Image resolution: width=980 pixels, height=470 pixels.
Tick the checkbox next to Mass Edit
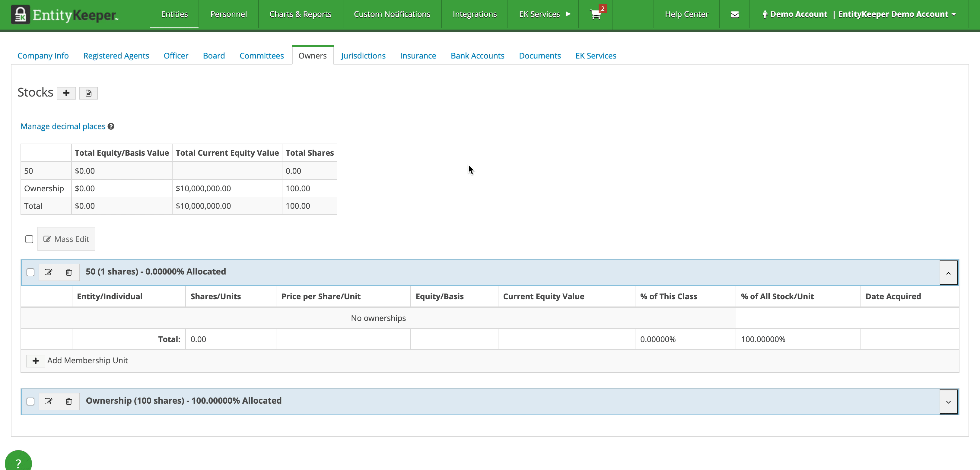point(29,239)
